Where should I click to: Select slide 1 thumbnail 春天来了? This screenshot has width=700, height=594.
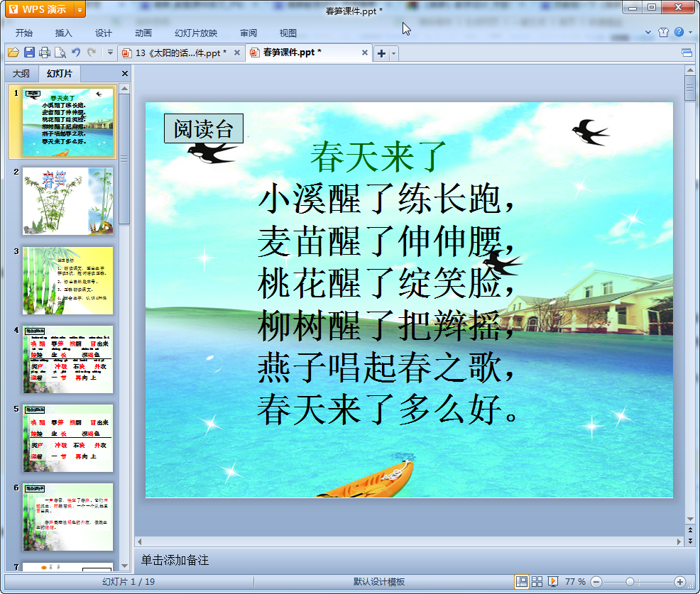click(x=67, y=122)
